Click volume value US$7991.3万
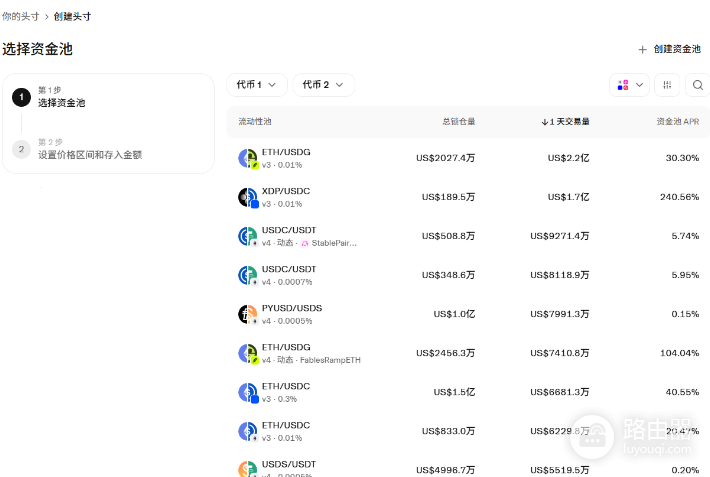The height and width of the screenshot is (477, 710). [560, 314]
